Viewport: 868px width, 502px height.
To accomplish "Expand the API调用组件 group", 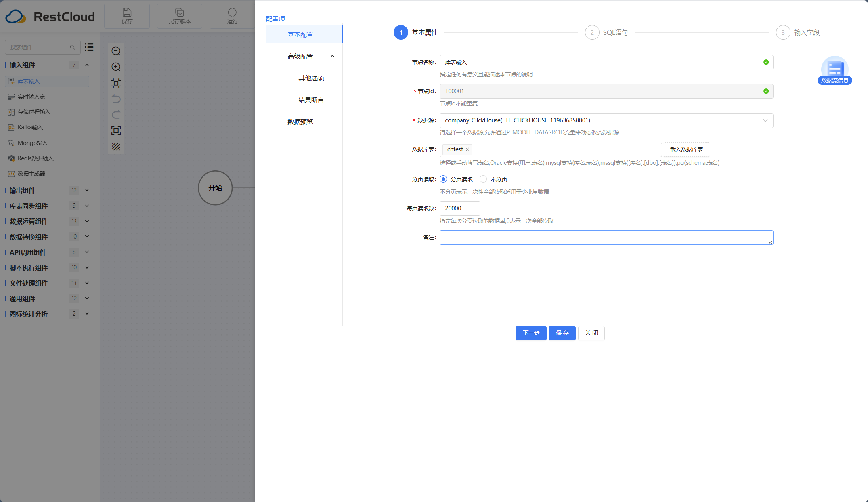I will pos(87,252).
